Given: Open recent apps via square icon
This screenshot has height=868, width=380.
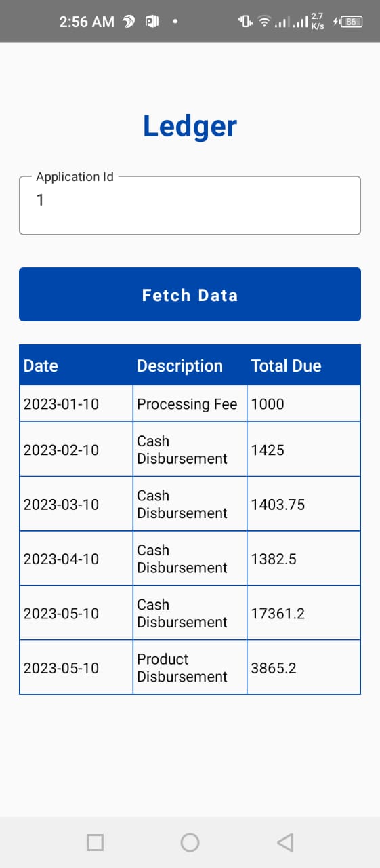Looking at the screenshot, I should 96,842.
